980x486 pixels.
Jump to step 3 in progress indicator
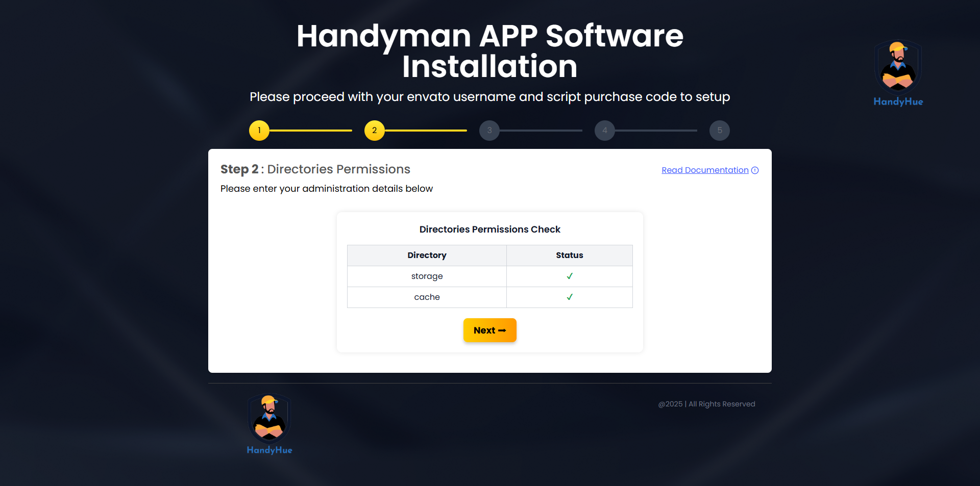[x=489, y=131]
